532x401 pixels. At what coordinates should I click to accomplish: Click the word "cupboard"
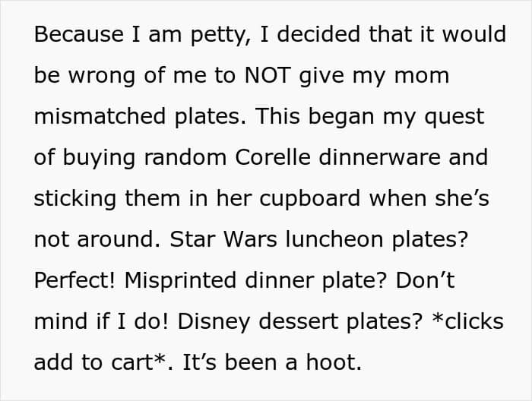[310, 200]
